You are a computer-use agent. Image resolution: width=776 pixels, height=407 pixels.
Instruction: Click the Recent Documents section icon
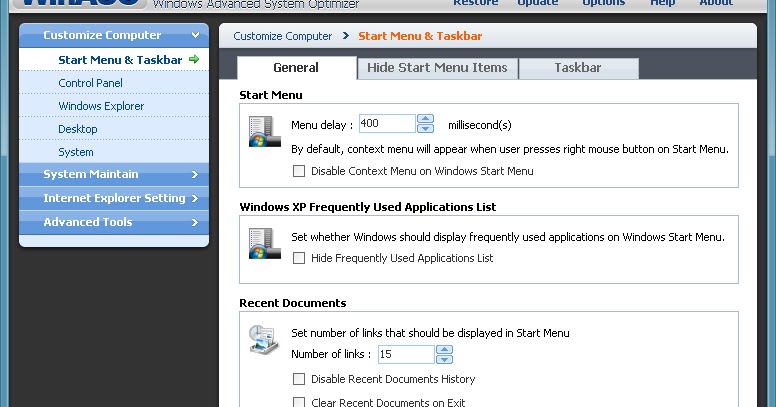point(264,339)
